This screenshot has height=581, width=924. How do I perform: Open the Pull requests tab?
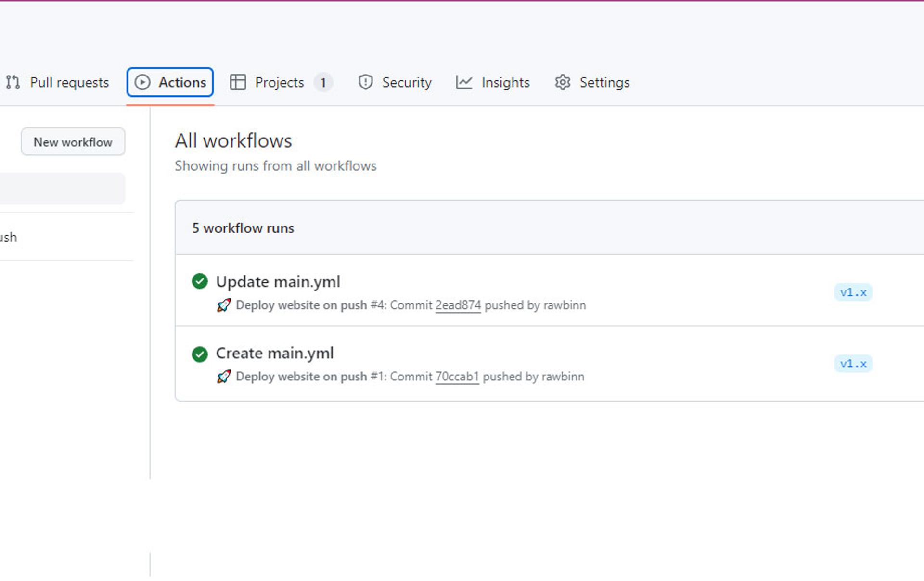point(57,82)
